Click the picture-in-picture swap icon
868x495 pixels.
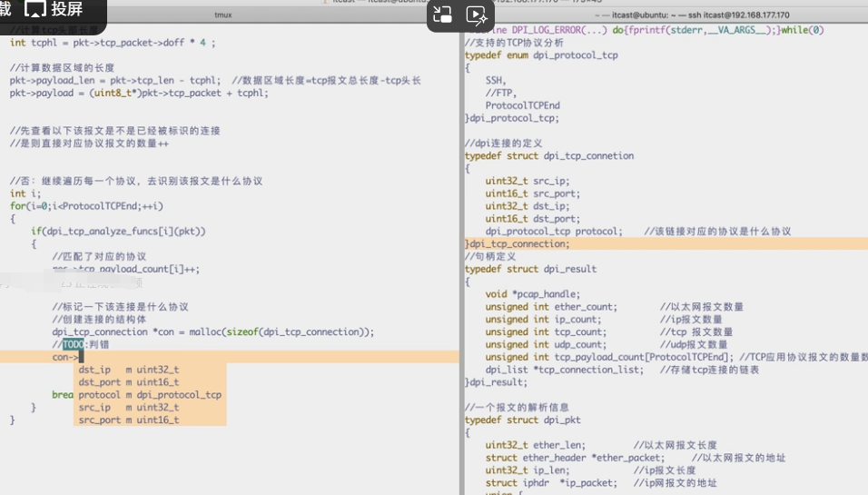click(x=443, y=15)
